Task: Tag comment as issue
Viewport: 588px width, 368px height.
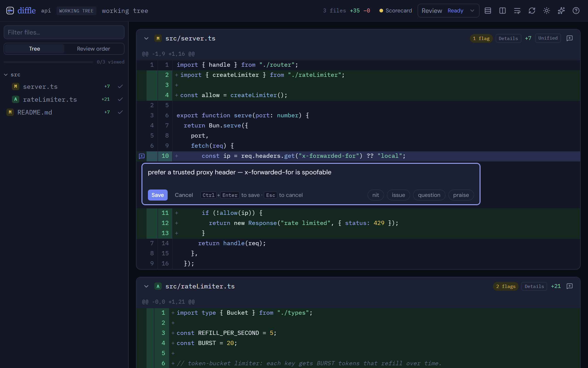Action: [x=398, y=195]
